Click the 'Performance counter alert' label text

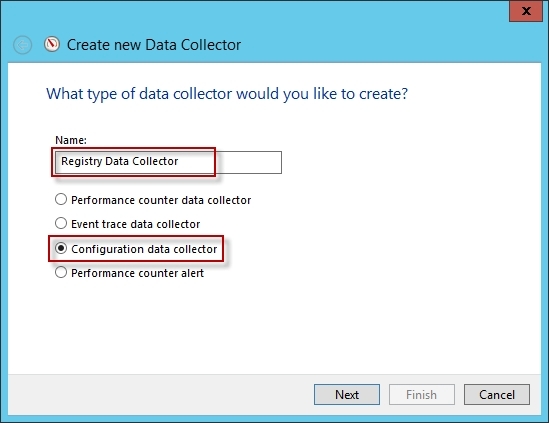pos(137,273)
